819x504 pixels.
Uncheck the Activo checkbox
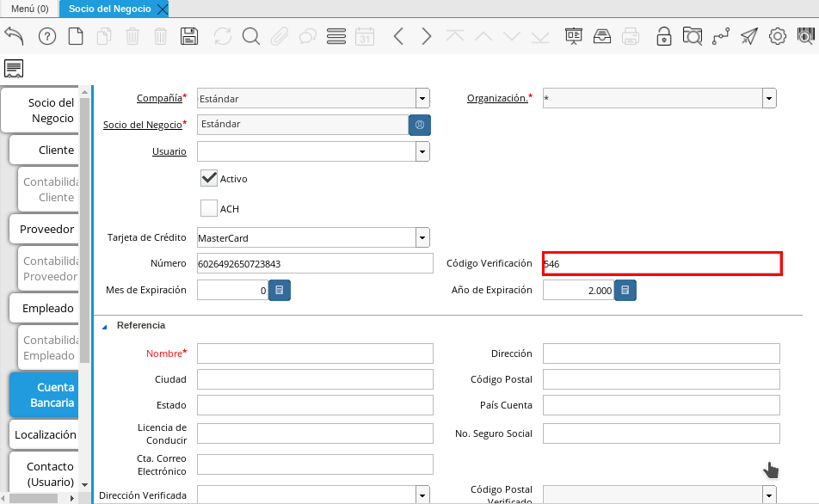point(209,178)
